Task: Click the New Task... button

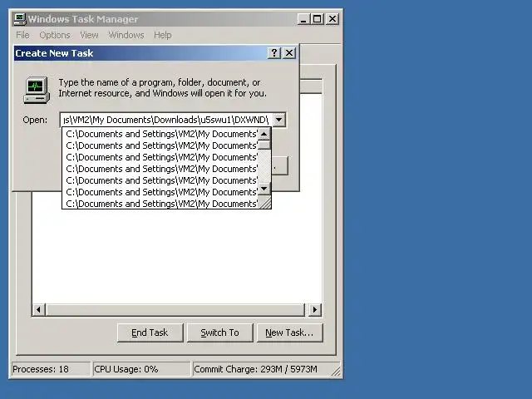Action: tap(289, 332)
